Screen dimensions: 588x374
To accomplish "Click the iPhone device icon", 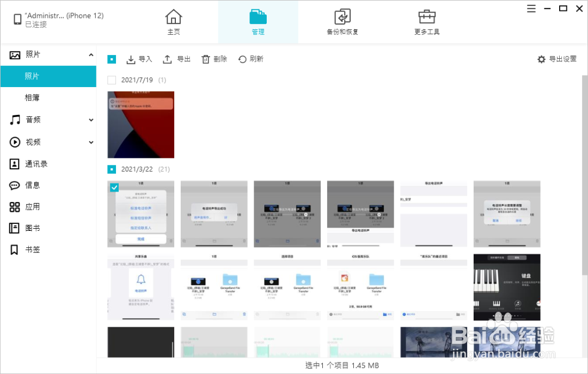I will coord(17,19).
